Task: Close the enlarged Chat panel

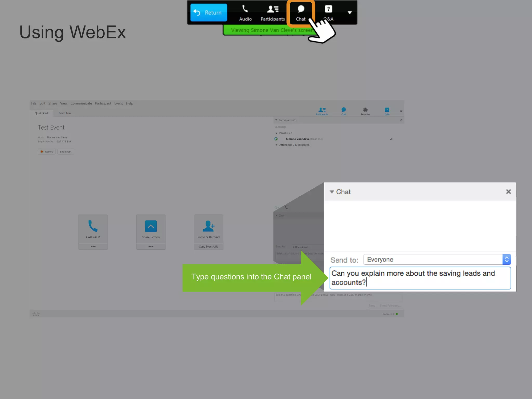Action: click(508, 192)
